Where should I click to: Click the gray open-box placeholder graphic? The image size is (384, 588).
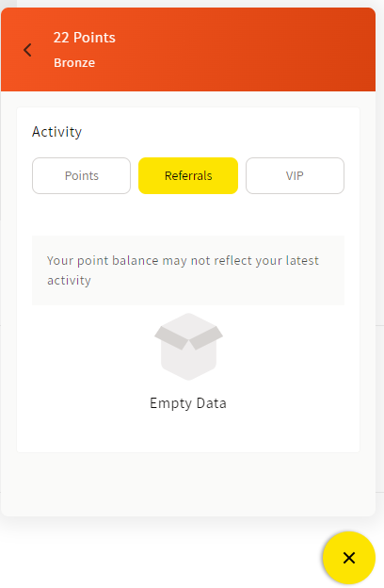pos(189,347)
